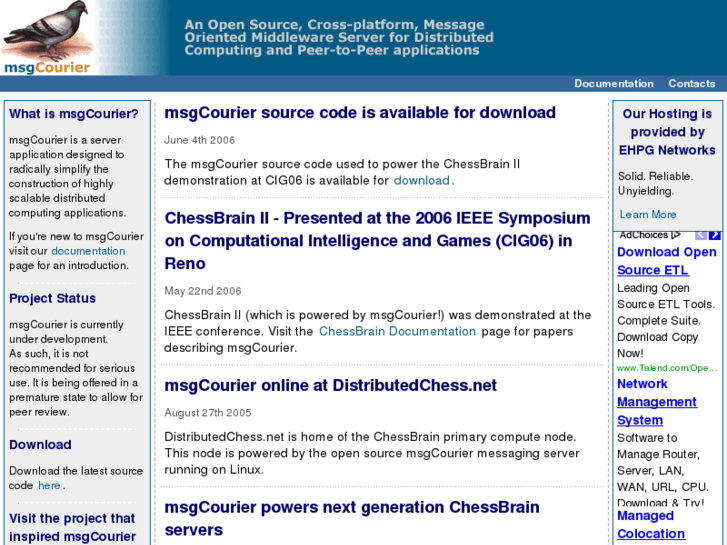The height and width of the screenshot is (545, 727).
Task: Click 'Our Hosting is provided by EHPG Networks' heading
Action: point(667,132)
